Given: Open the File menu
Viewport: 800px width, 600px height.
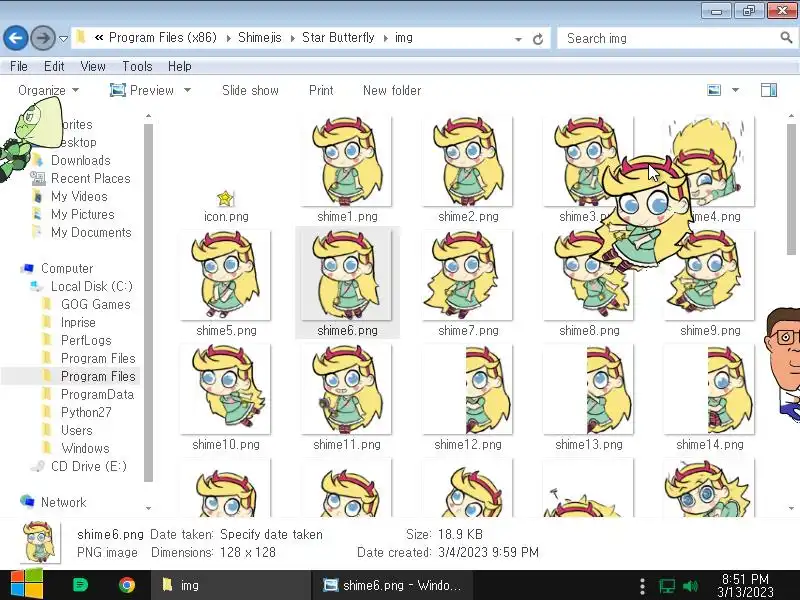Looking at the screenshot, I should click(x=19, y=66).
